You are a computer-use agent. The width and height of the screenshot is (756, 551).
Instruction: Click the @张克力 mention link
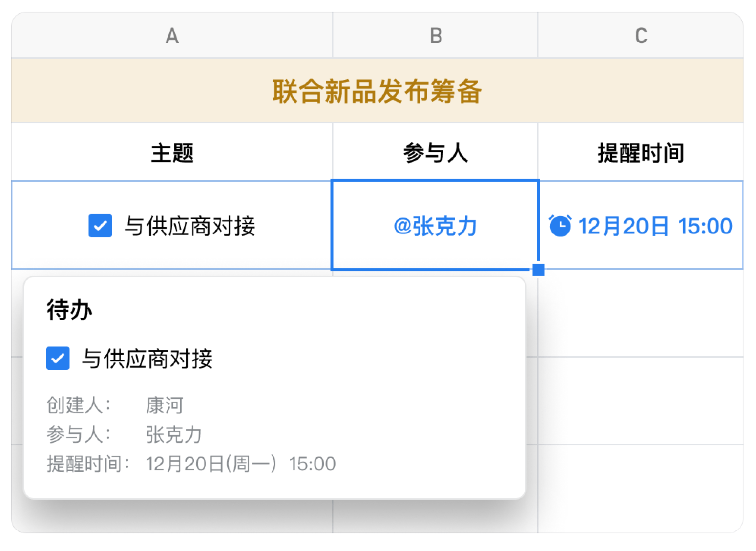(435, 226)
